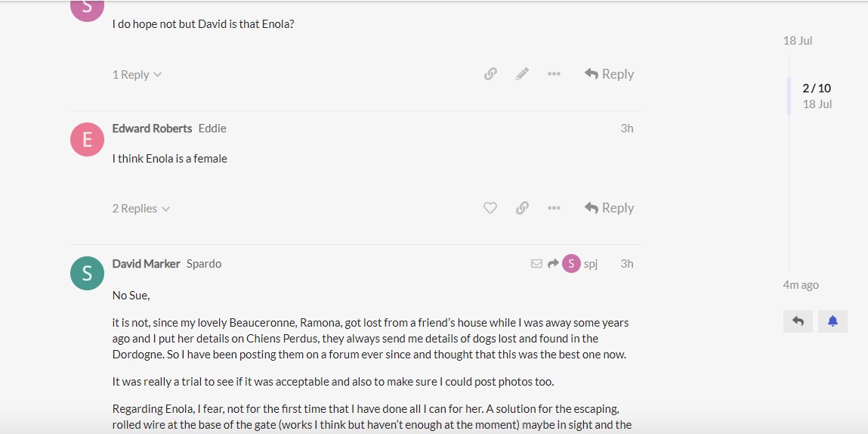The image size is (868, 434).
Task: Click the 2 / 10 timeline scroller handle
Action: coord(817,96)
